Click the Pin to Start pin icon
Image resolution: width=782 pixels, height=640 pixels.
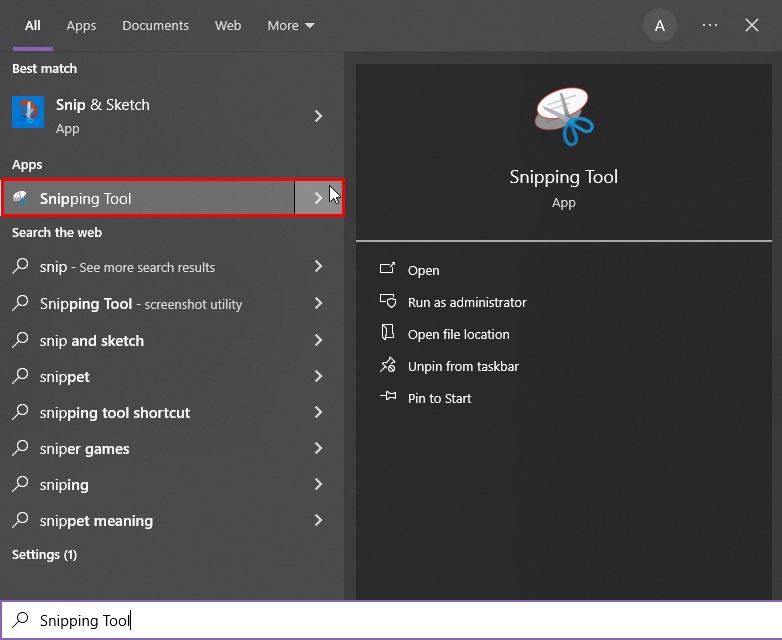pyautogui.click(x=388, y=397)
